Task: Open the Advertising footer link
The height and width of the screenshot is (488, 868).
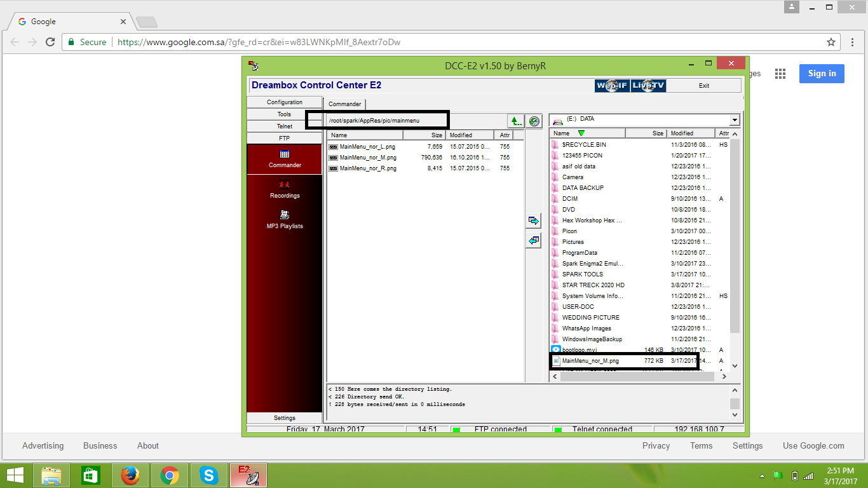Action: pyautogui.click(x=43, y=446)
